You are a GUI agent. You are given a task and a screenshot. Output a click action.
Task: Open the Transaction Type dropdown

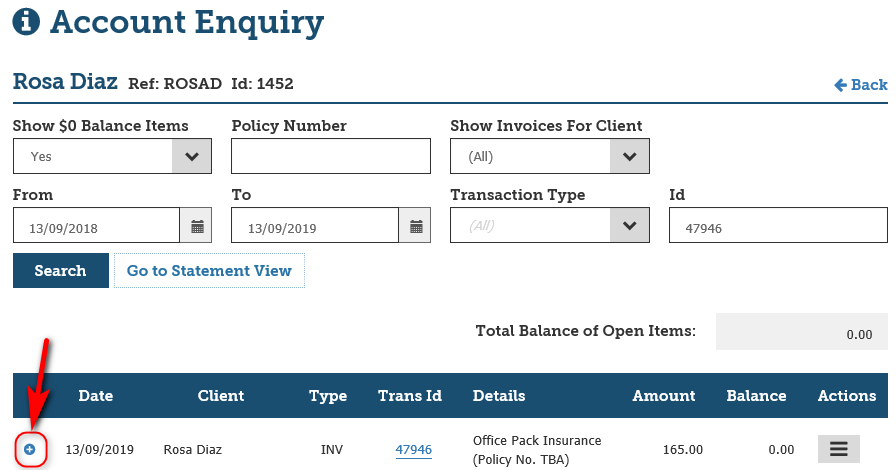pos(630,226)
